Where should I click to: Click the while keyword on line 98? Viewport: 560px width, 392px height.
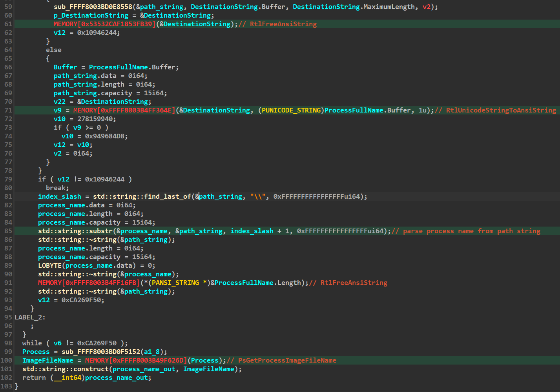[x=32, y=343]
